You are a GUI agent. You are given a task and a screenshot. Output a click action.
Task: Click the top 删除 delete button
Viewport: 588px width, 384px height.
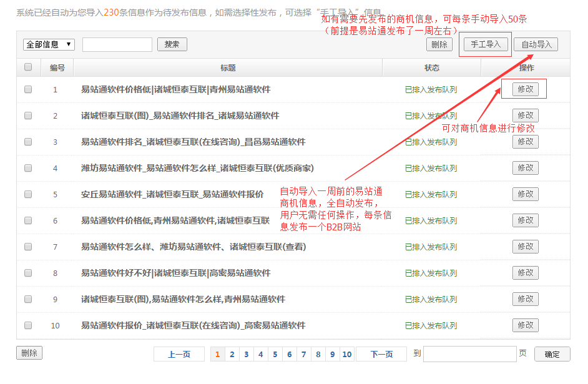tap(439, 44)
